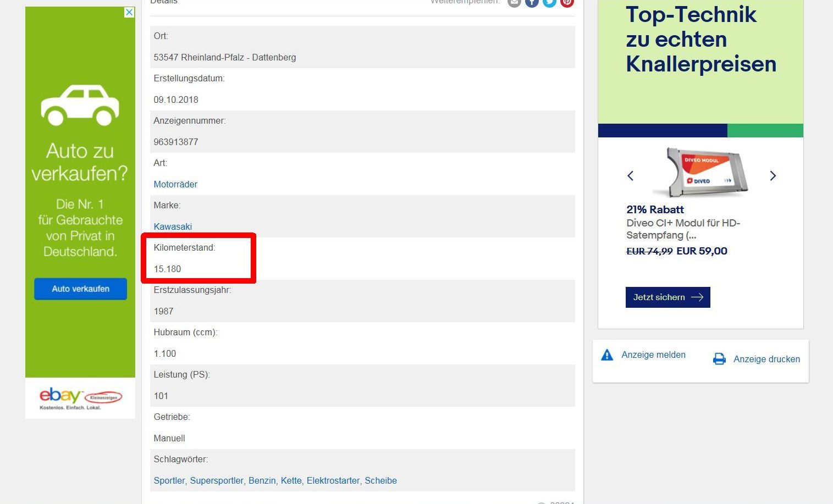Click the printer icon
This screenshot has width=833, height=504.
point(719,359)
